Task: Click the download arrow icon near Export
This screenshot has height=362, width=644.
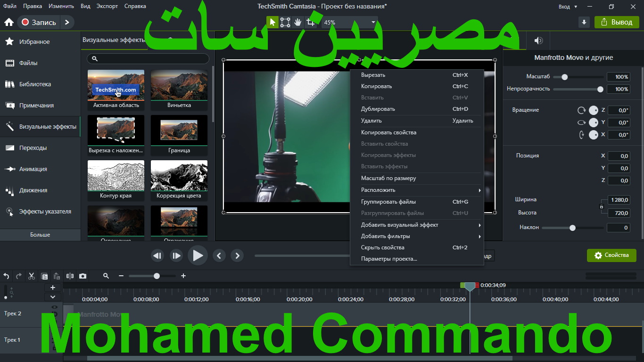Action: pos(584,22)
